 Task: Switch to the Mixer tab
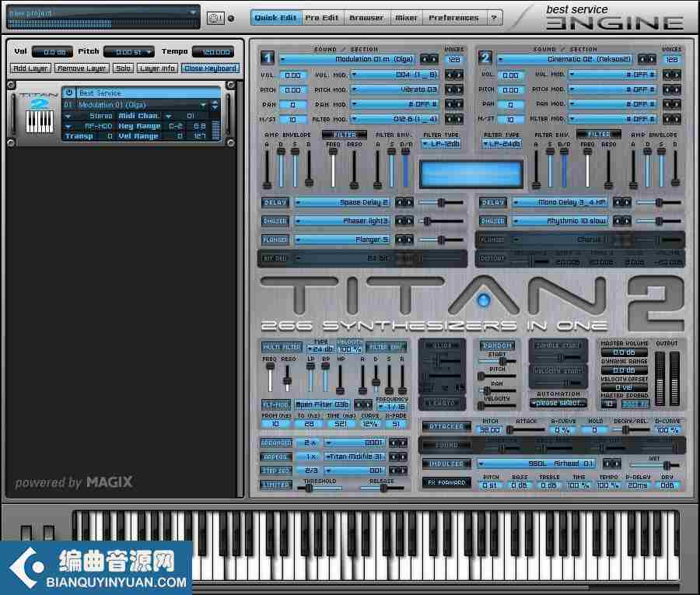coord(406,18)
